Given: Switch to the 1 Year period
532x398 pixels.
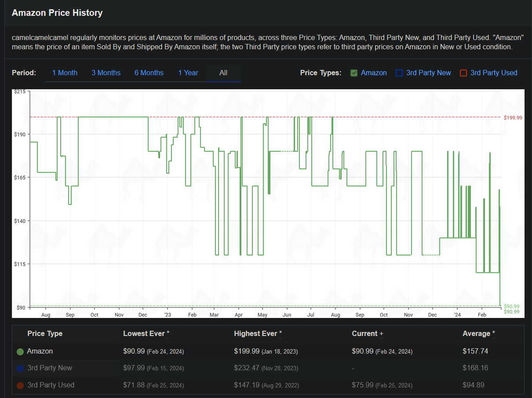Looking at the screenshot, I should pyautogui.click(x=188, y=73).
